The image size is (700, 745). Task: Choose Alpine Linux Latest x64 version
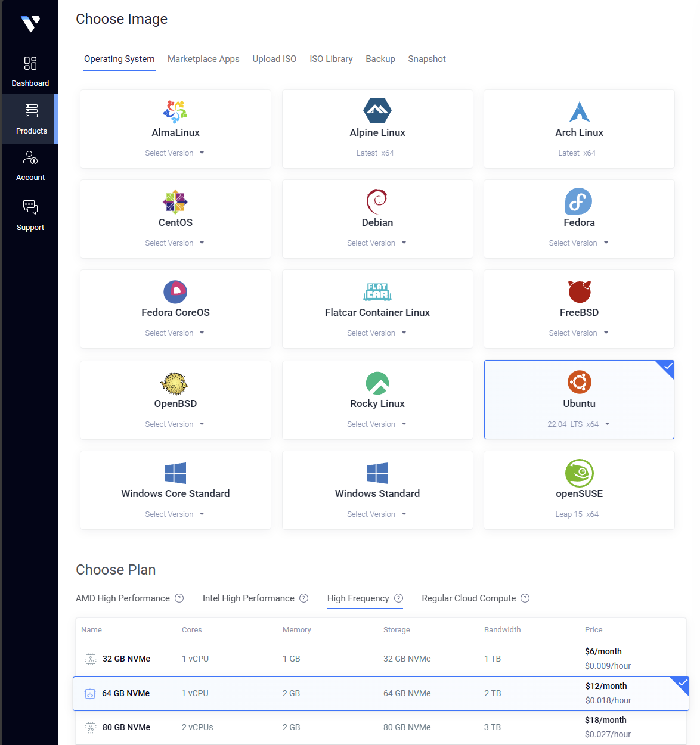point(375,153)
